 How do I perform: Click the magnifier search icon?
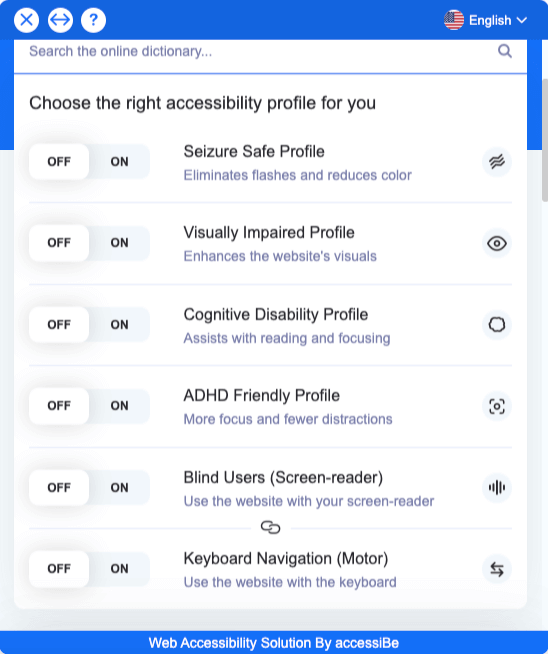505,51
